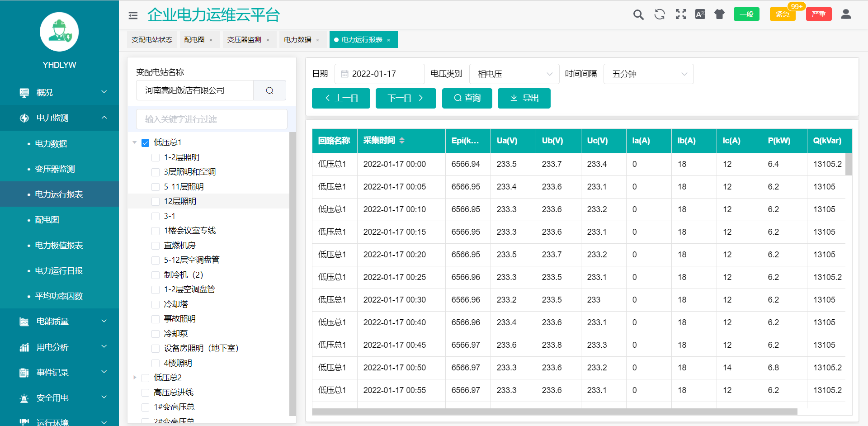The height and width of the screenshot is (426, 868).
Task: Open the font size icon
Action: [x=700, y=14]
